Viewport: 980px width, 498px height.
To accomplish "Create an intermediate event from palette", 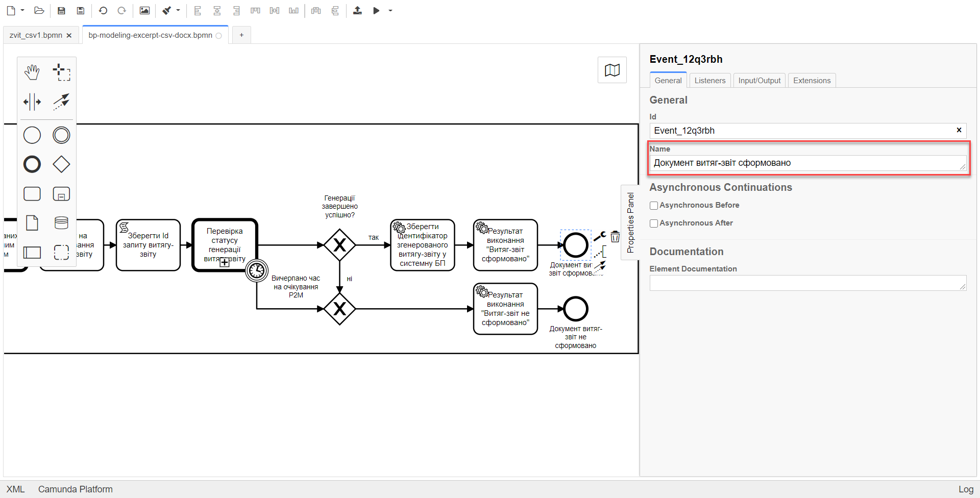I will tap(61, 135).
